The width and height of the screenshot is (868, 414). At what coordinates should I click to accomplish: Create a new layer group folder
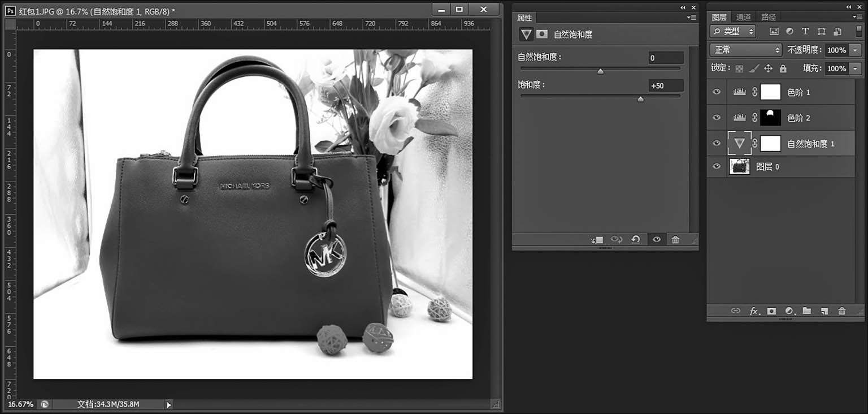click(x=806, y=310)
